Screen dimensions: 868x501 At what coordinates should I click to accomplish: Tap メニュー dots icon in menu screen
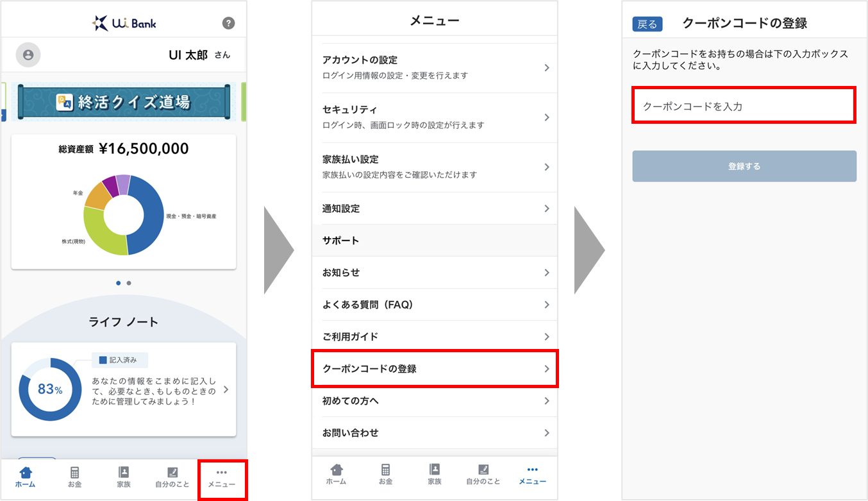tap(533, 469)
